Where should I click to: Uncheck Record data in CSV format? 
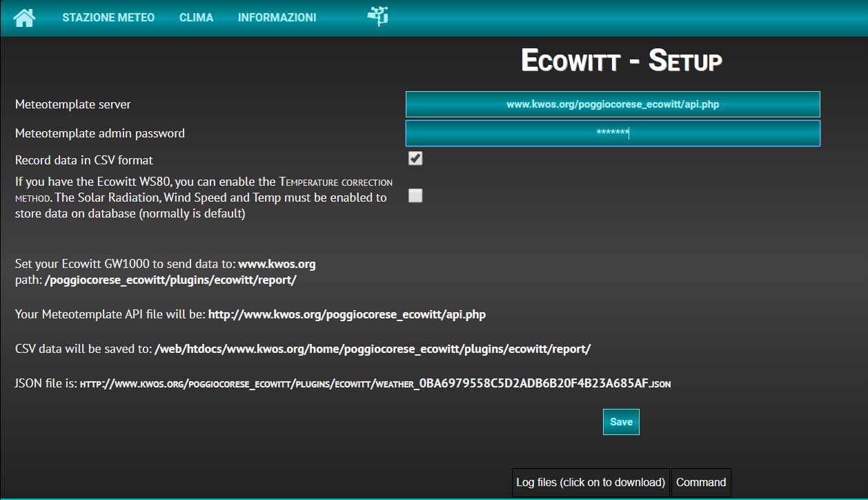click(x=415, y=158)
